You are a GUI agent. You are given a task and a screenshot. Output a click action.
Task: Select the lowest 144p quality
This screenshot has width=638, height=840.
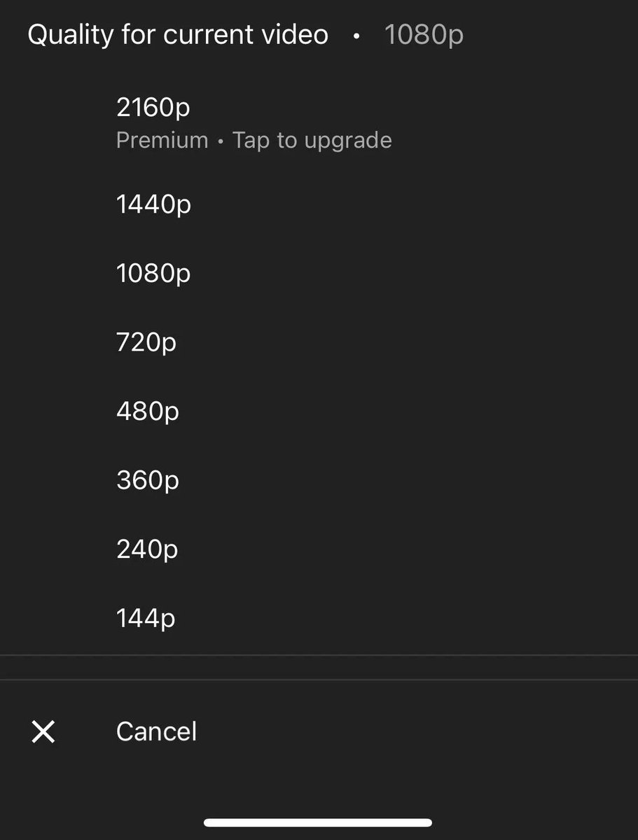click(x=146, y=618)
